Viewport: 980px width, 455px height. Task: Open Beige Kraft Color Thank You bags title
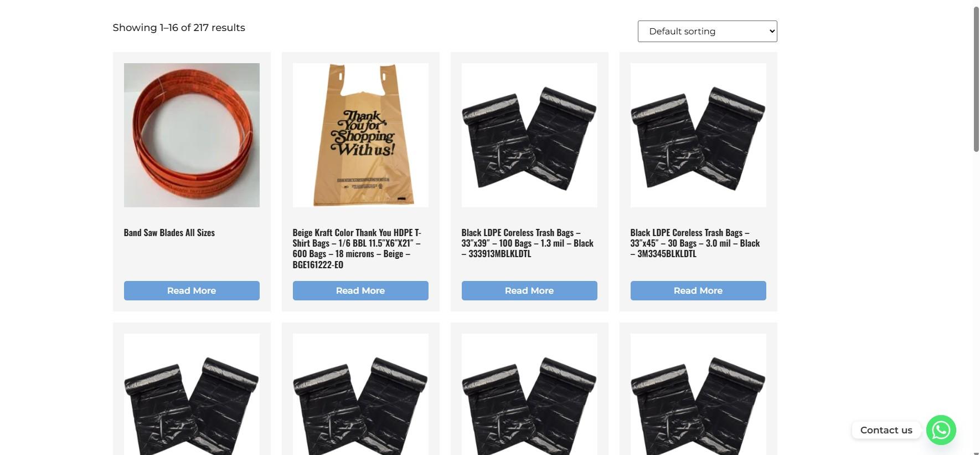[357, 248]
